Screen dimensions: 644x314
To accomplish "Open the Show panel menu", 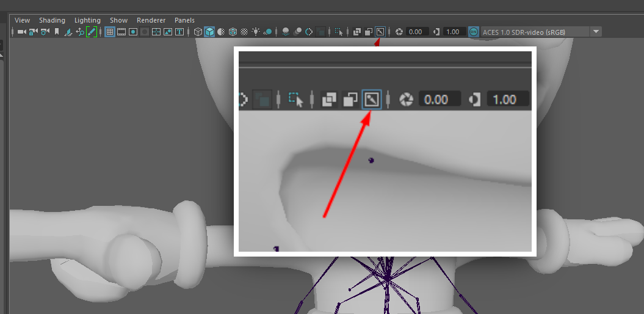I will 118,20.
